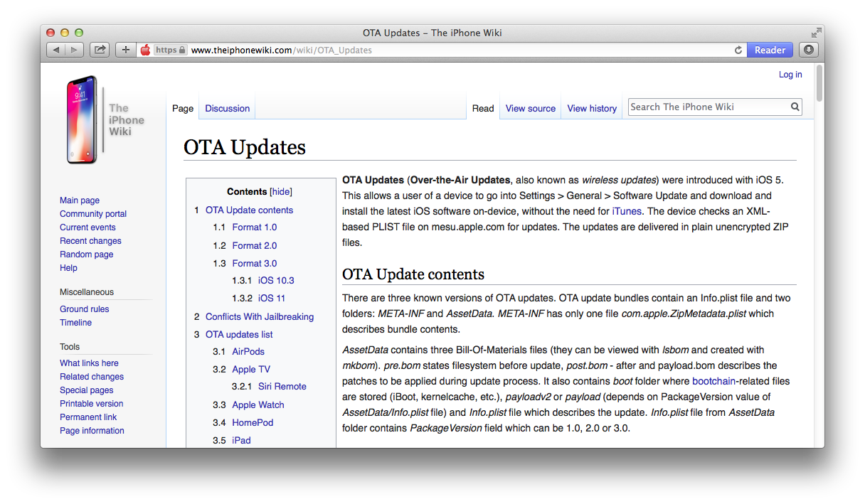Click the https lock indicator
865x504 pixels.
171,50
